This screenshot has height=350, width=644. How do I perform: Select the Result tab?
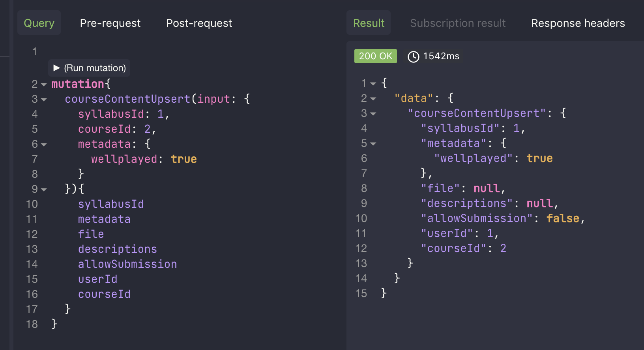(x=368, y=23)
